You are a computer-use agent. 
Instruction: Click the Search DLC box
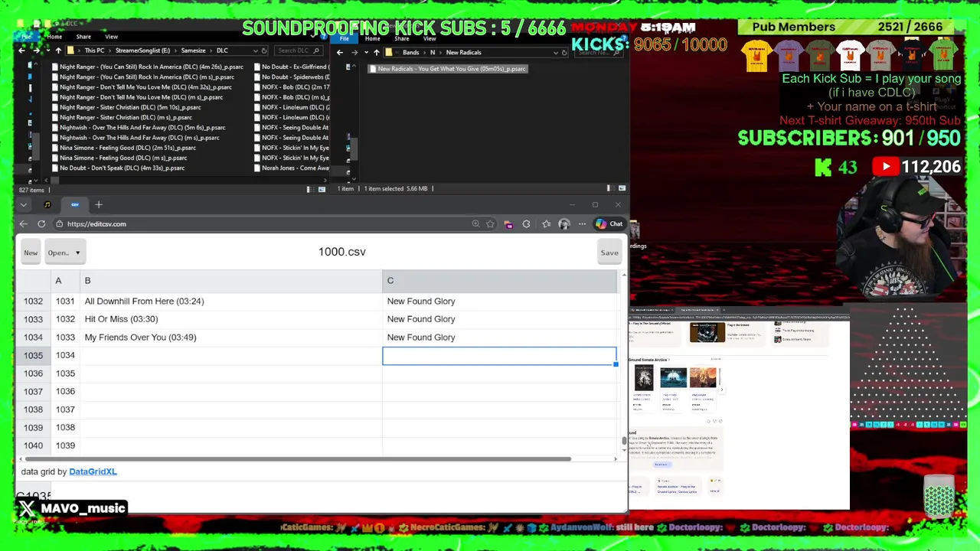click(300, 51)
